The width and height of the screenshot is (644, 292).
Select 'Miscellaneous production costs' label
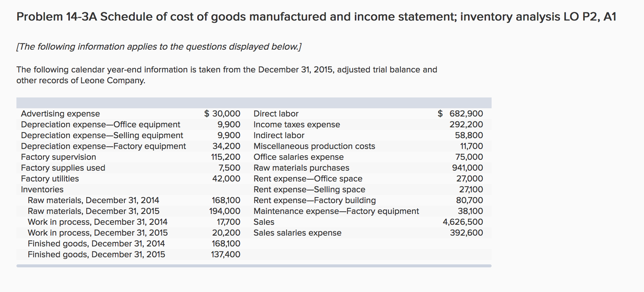[x=315, y=146]
